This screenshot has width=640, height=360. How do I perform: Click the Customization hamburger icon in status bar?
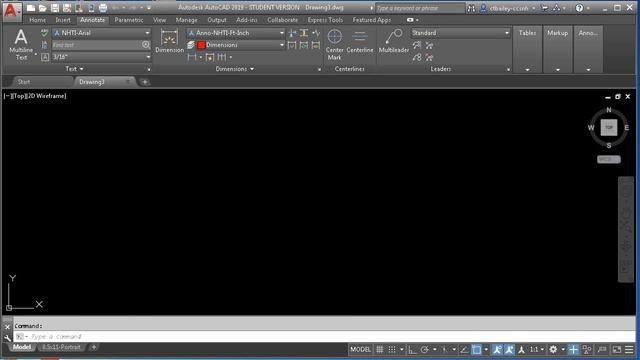point(629,349)
